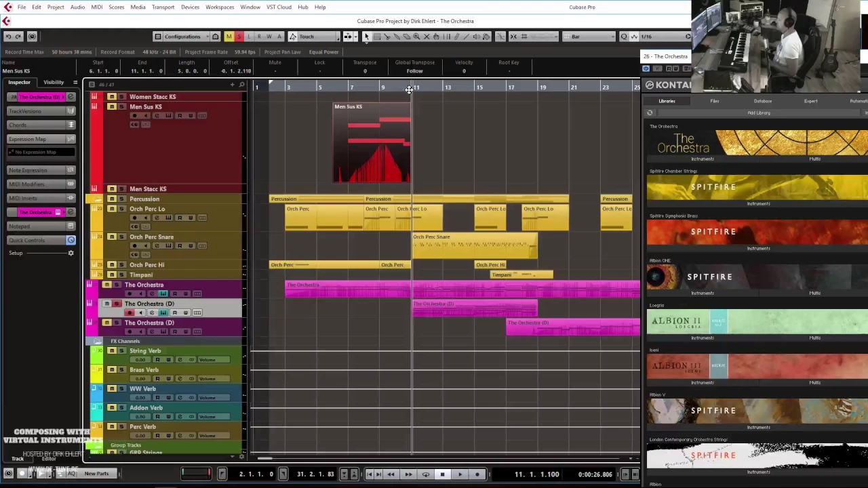Open the Project menu
The height and width of the screenshot is (488, 868).
[56, 7]
